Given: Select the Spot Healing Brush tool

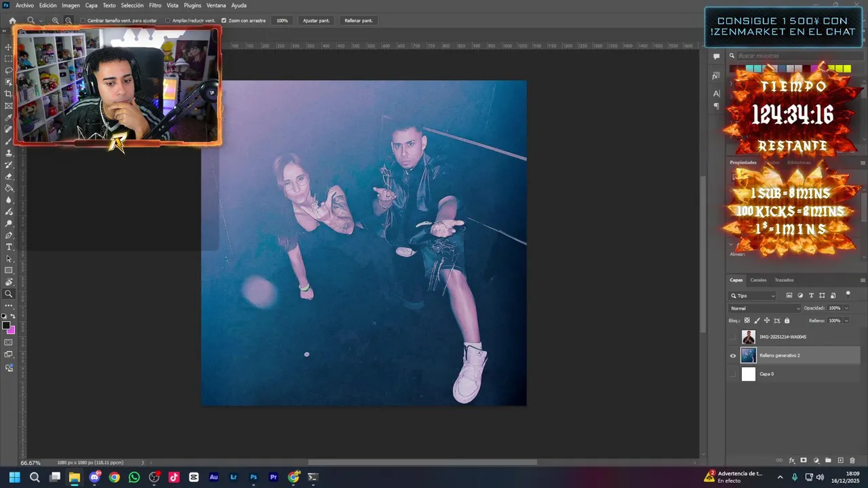Looking at the screenshot, I should pyautogui.click(x=9, y=129).
